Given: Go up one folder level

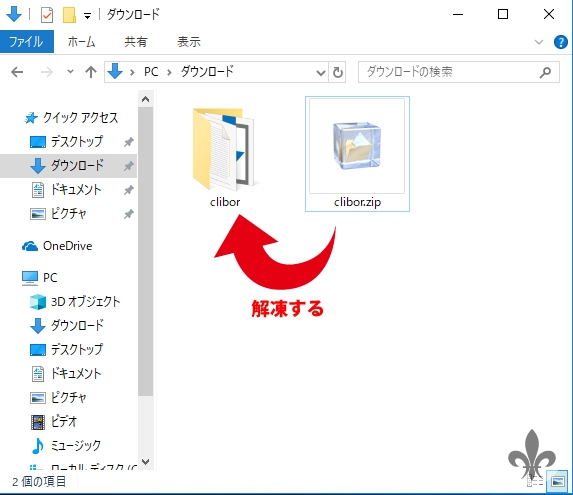Looking at the screenshot, I should click(x=91, y=72).
